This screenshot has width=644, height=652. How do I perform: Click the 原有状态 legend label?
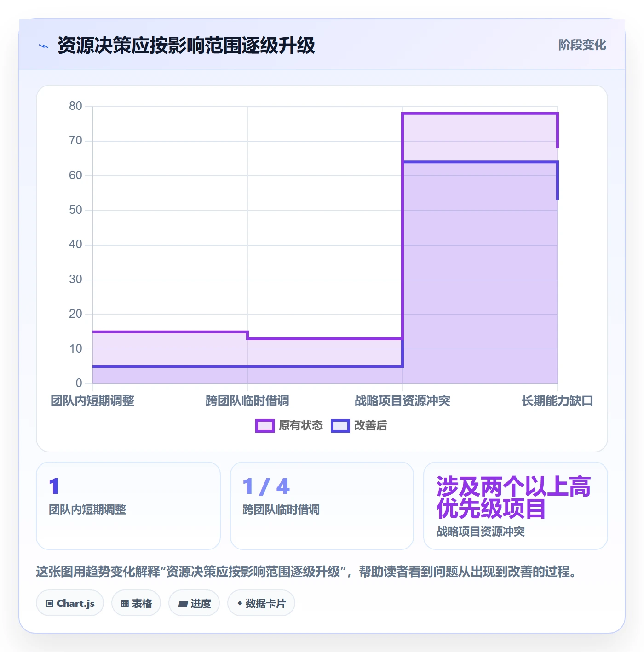[301, 426]
